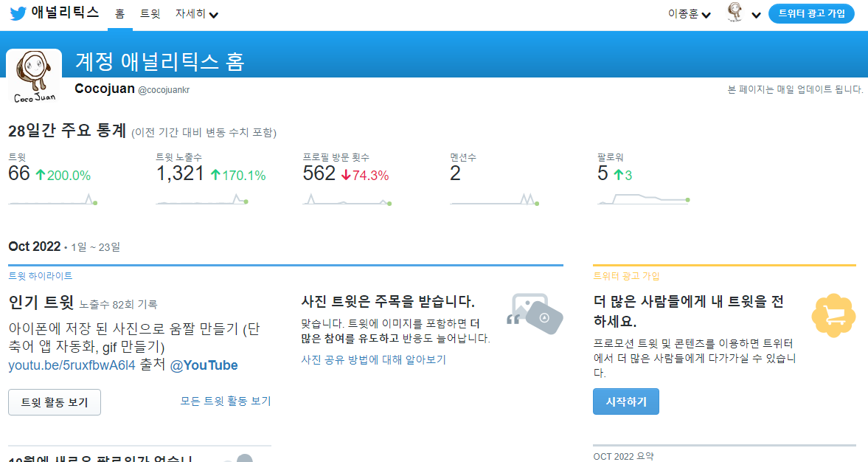This screenshot has width=868, height=462.
Task: Click the photo tweet illustration icon
Action: click(534, 314)
